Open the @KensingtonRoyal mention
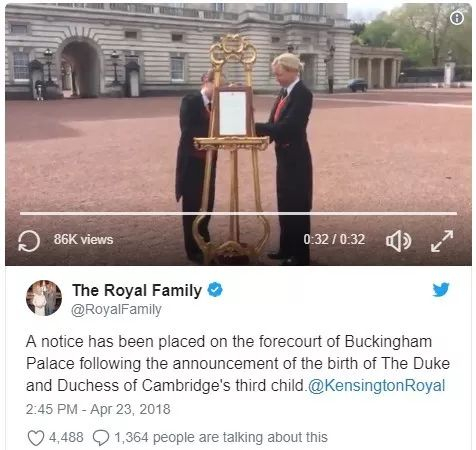 click(x=377, y=386)
